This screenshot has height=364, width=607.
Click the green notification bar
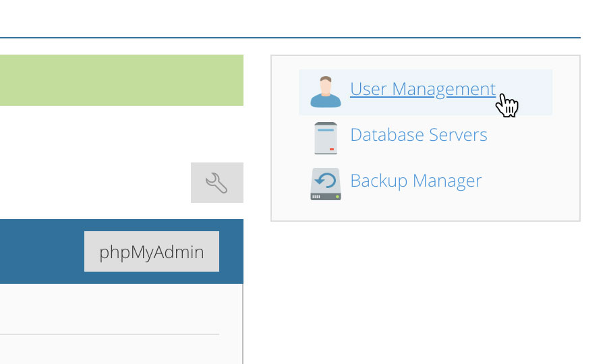pyautogui.click(x=121, y=80)
